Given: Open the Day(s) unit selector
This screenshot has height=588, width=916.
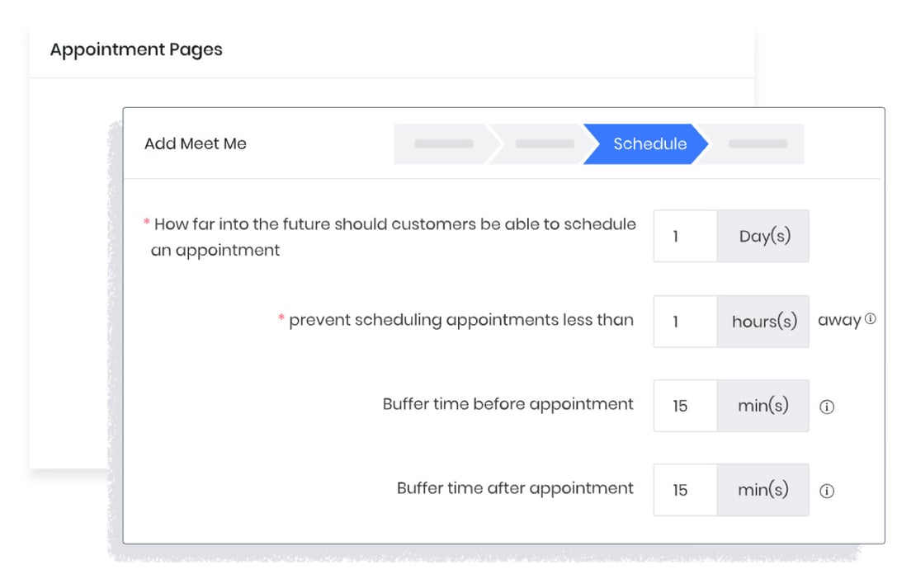Looking at the screenshot, I should tap(763, 236).
